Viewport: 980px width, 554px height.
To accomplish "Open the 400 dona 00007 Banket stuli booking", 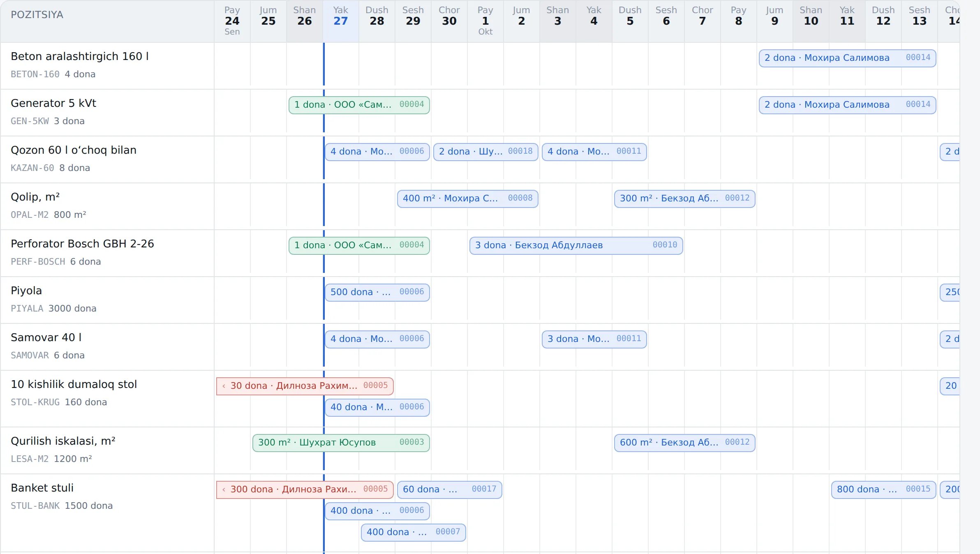I will click(x=414, y=532).
